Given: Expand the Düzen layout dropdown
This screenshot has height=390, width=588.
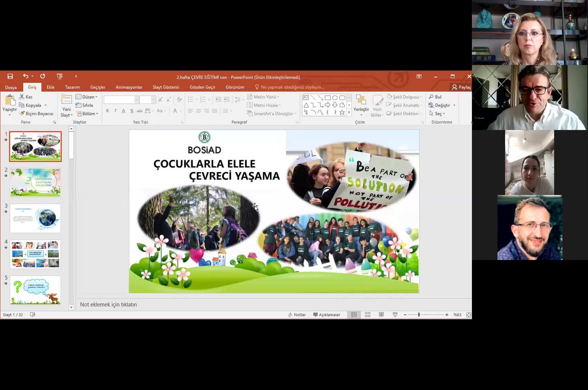Looking at the screenshot, I should coord(87,97).
